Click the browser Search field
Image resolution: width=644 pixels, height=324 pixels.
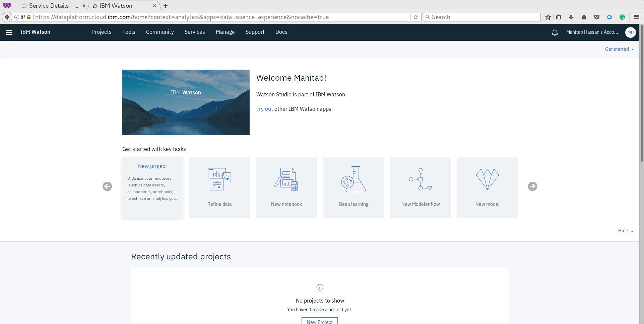(482, 17)
